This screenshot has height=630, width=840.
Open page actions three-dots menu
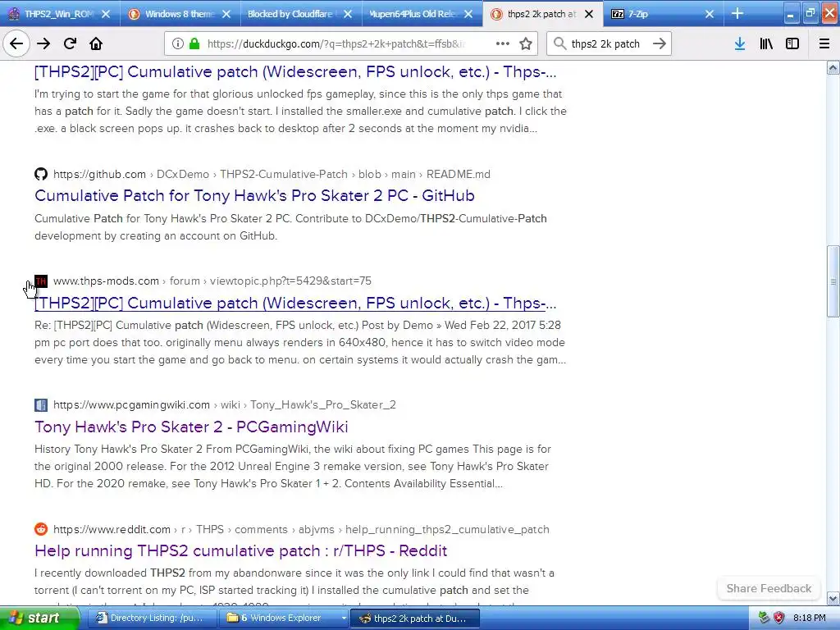(503, 43)
